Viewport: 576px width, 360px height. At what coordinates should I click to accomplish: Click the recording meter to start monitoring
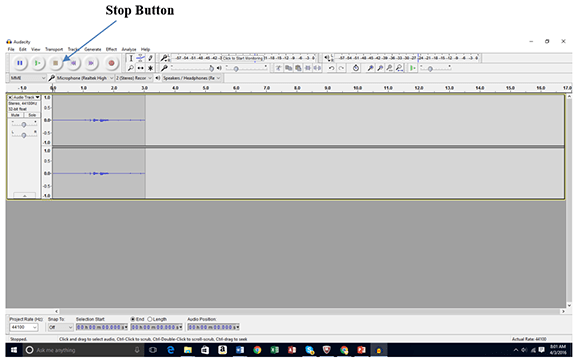[x=243, y=58]
